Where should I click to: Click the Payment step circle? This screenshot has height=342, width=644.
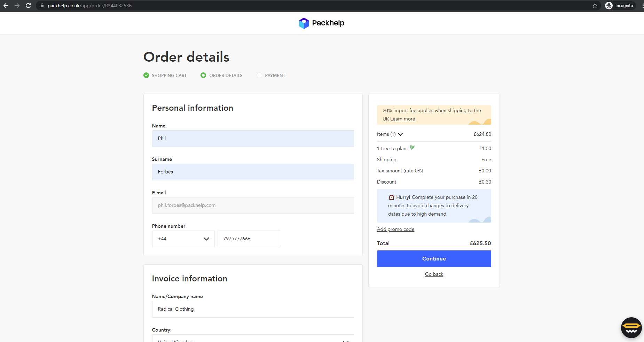(259, 75)
